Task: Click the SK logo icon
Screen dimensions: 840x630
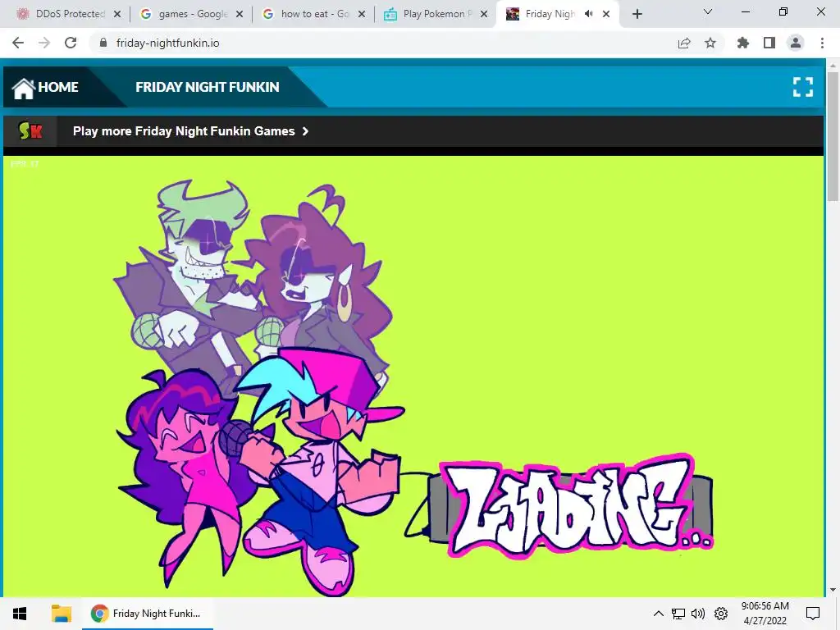Action: coord(30,131)
